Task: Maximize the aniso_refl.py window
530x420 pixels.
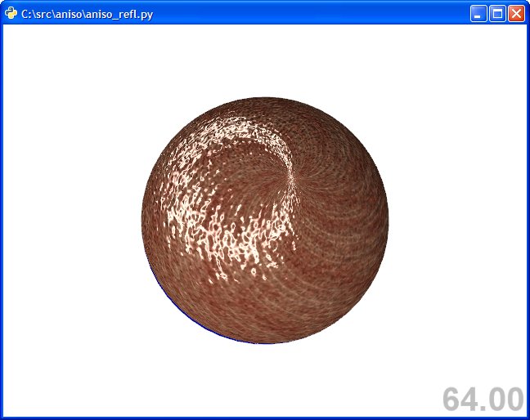Action: point(497,14)
